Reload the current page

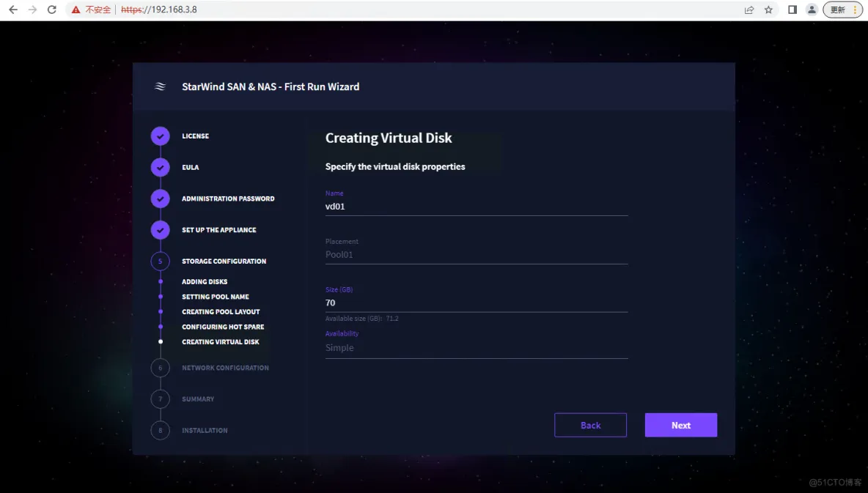click(x=51, y=10)
